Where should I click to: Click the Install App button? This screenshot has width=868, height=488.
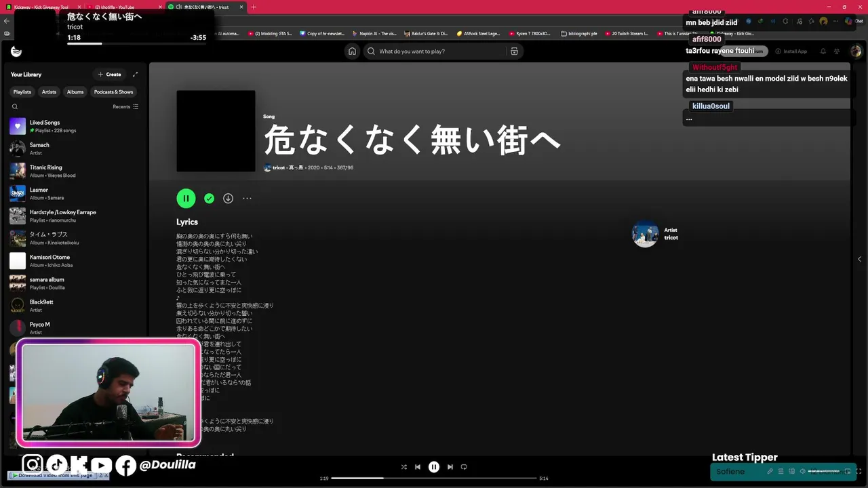coord(791,52)
